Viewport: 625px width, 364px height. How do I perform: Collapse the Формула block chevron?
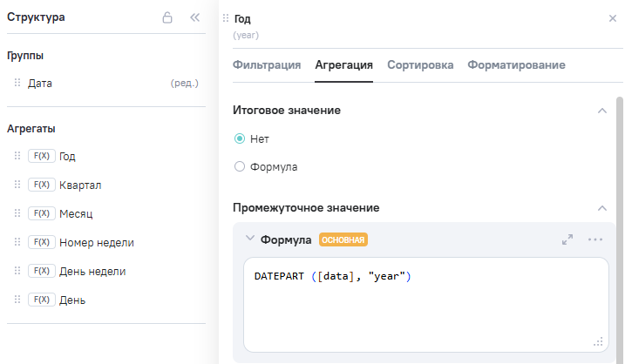coord(249,239)
